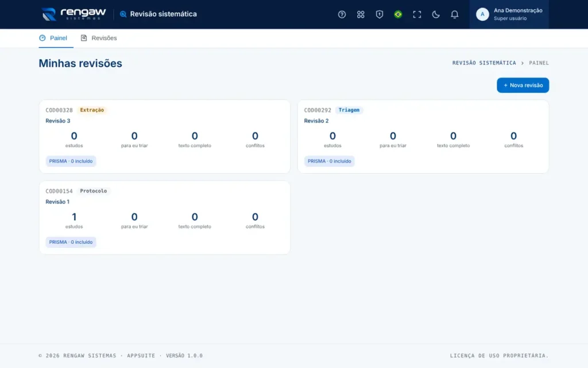Screen dimensions: 588x368
Task: Switch to the Painel tab
Action: (56, 38)
